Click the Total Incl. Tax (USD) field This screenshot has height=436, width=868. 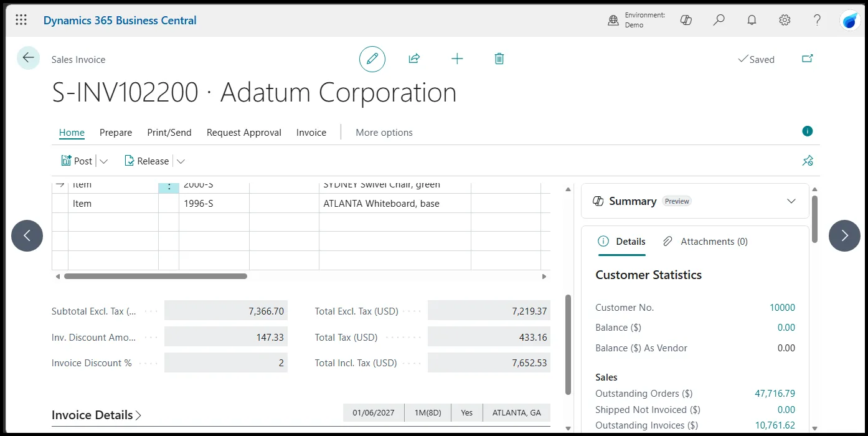tap(489, 363)
